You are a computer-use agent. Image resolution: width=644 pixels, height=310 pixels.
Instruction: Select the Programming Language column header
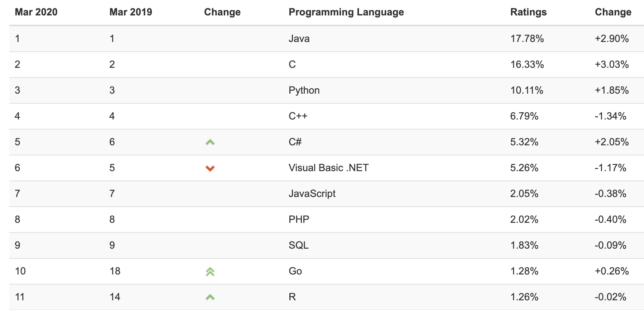pyautogui.click(x=346, y=12)
